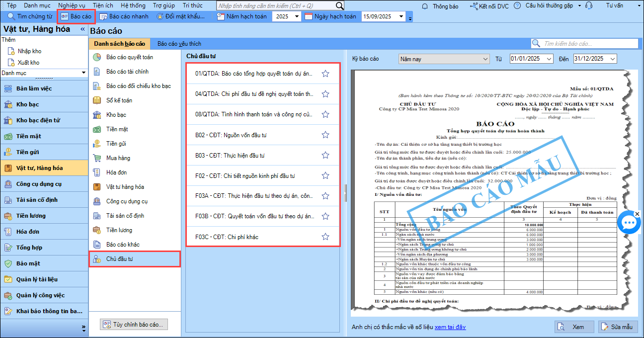This screenshot has width=644, height=338.
Task: Click the Kết nối DVC icon
Action: point(474,6)
